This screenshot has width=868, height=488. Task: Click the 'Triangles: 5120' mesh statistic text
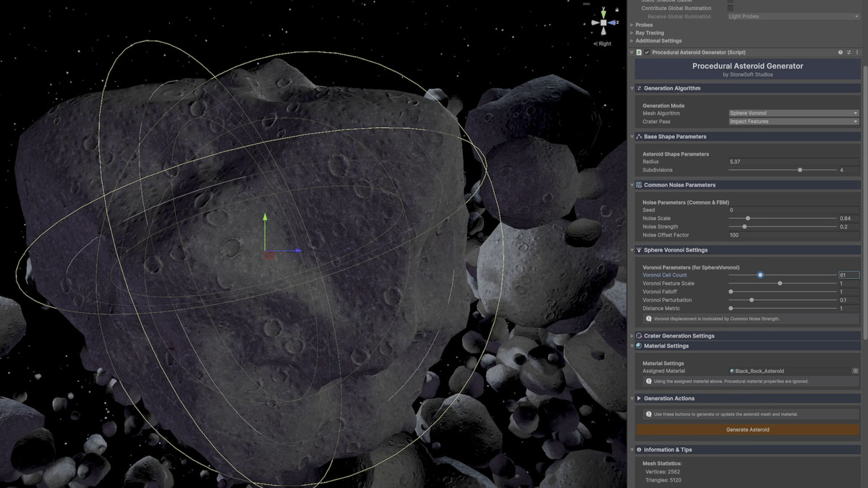663,480
